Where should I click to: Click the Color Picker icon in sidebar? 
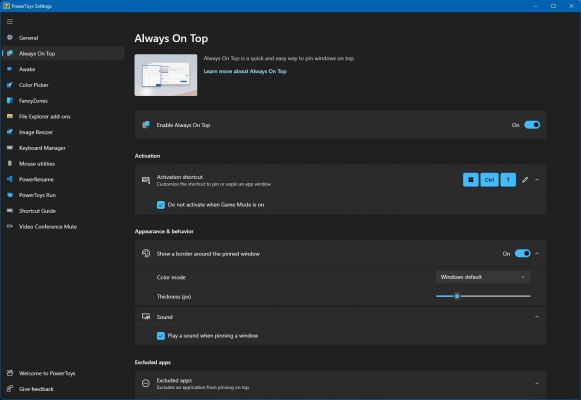click(x=10, y=85)
